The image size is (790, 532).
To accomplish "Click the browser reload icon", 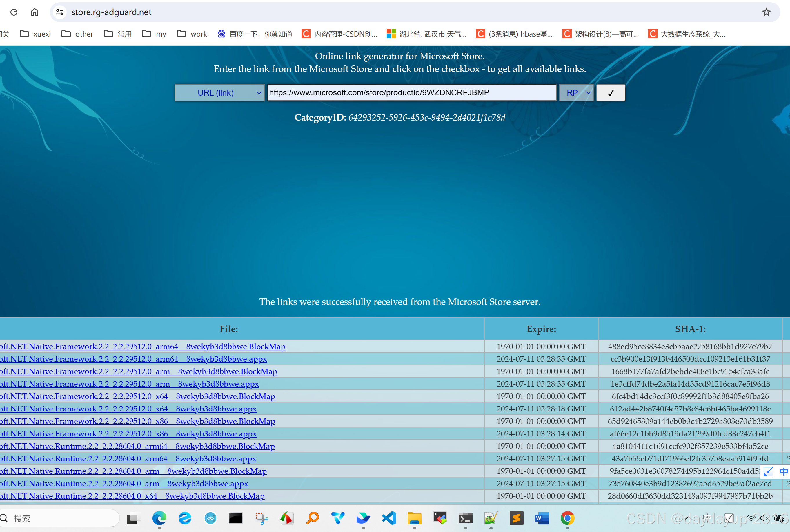I will coord(14,12).
